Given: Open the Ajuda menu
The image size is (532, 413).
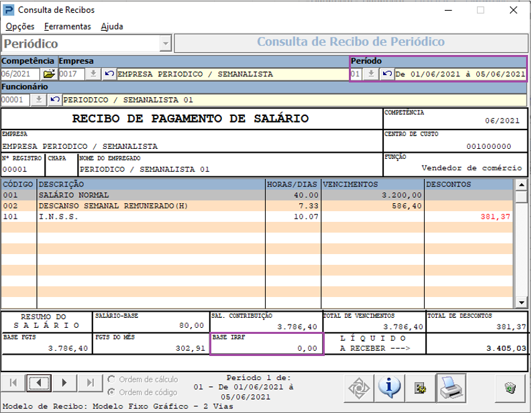Looking at the screenshot, I should [112, 26].
